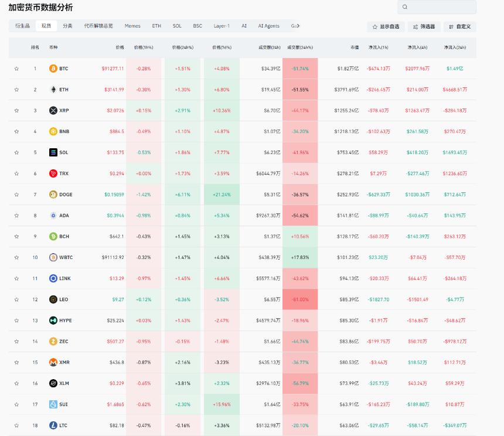Favorite XRP with its star

pyautogui.click(x=16, y=111)
